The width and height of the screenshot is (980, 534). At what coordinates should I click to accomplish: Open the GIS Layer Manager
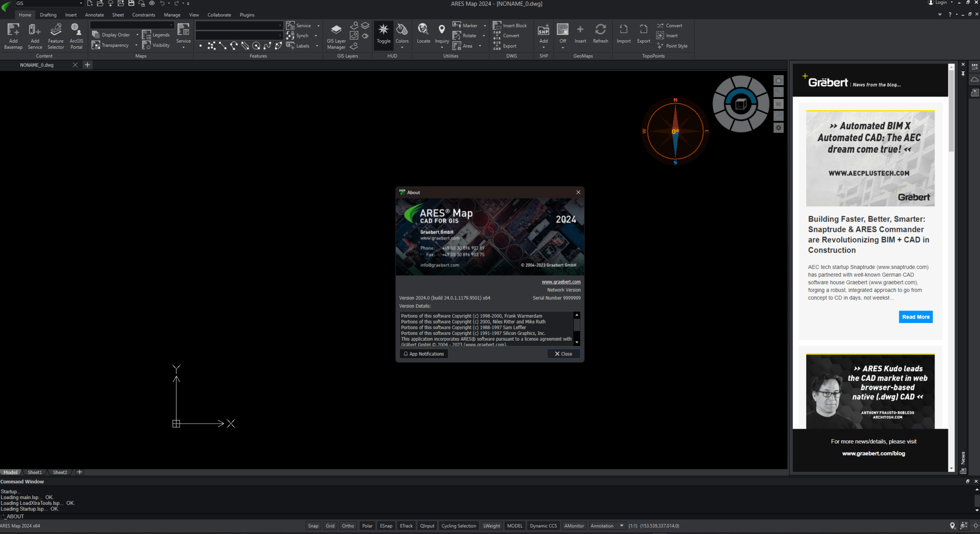pyautogui.click(x=336, y=36)
